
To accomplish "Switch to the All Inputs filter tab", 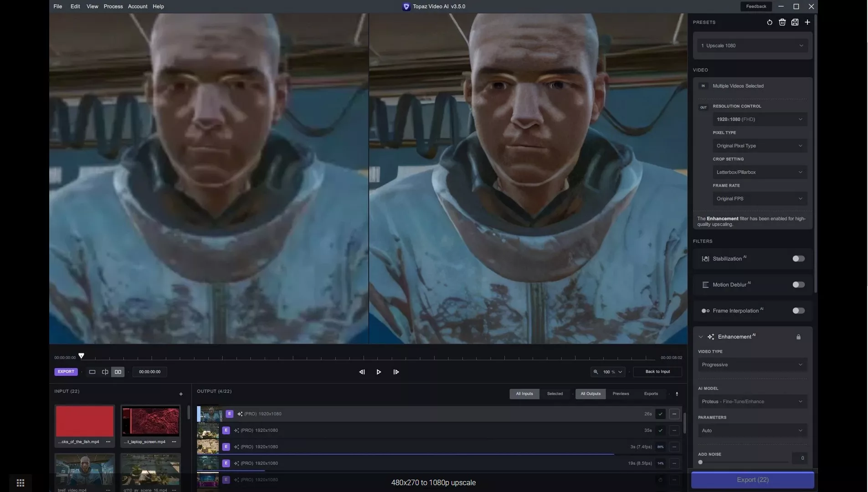I will [x=524, y=394].
